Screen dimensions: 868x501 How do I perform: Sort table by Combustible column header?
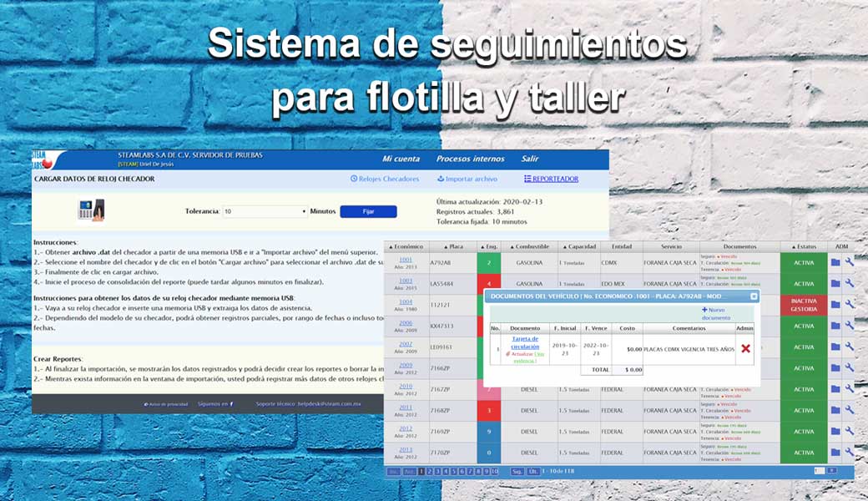pyautogui.click(x=529, y=246)
